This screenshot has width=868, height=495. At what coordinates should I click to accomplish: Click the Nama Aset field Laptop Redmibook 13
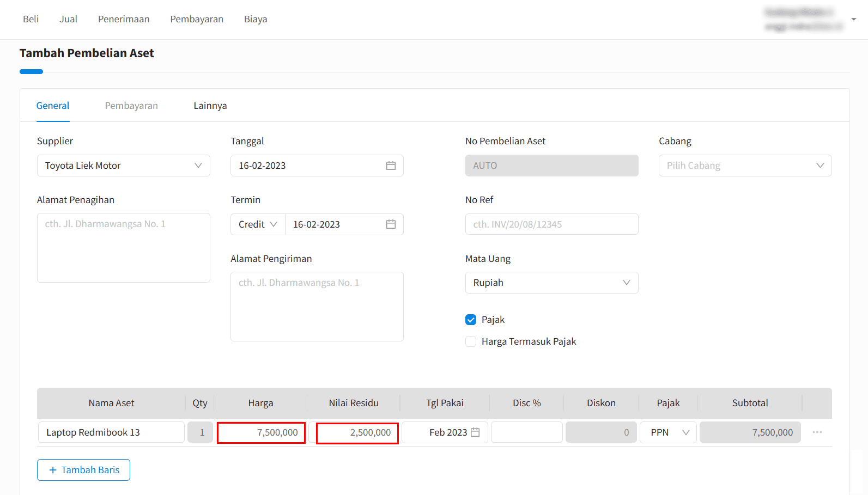point(111,432)
